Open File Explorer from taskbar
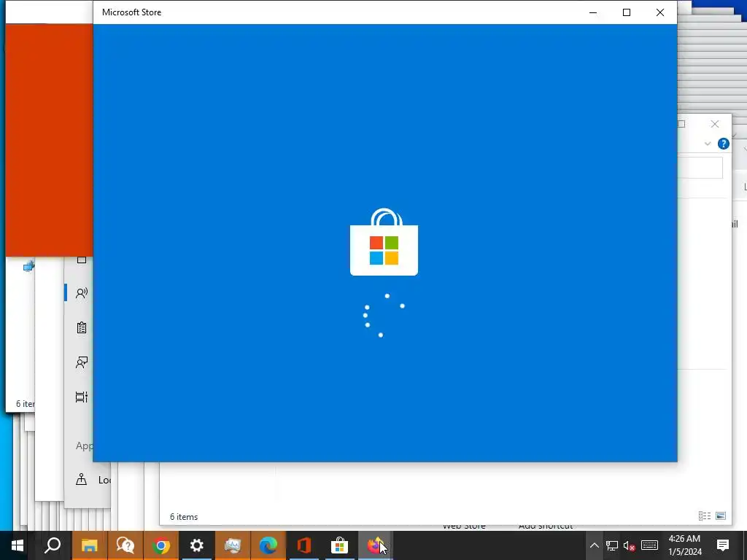 [89, 545]
